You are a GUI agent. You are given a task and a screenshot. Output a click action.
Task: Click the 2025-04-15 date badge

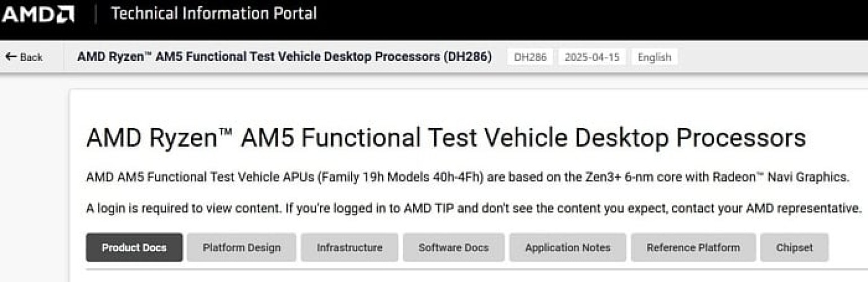pyautogui.click(x=591, y=57)
